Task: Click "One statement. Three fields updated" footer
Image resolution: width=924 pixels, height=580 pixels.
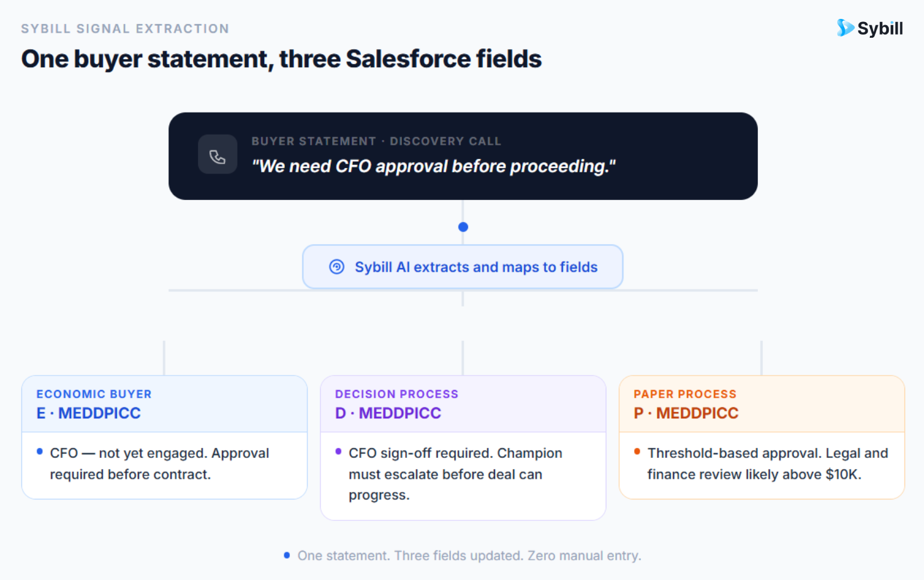Action: (x=469, y=555)
